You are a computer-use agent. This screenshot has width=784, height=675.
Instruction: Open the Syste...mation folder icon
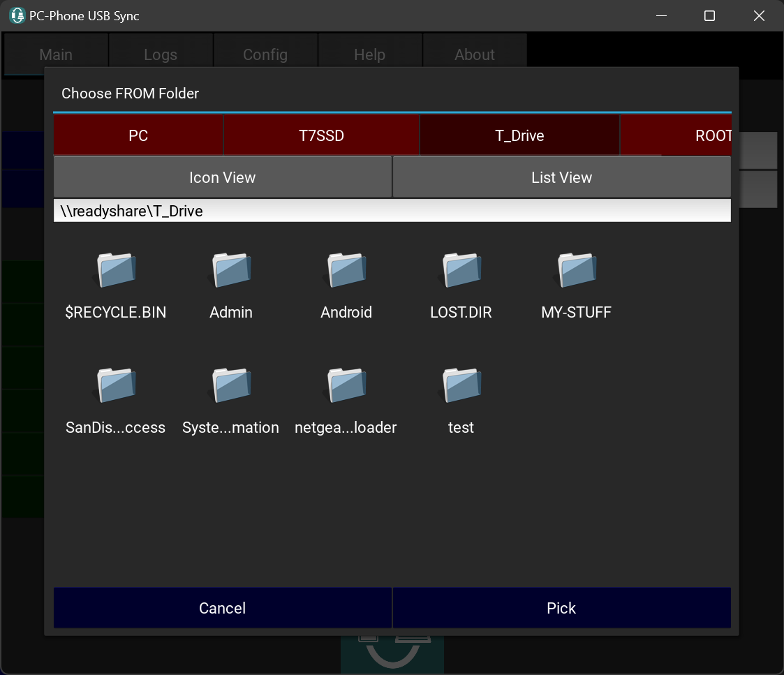coord(231,386)
